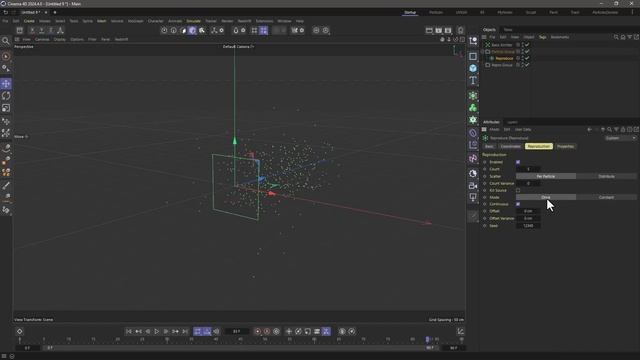
Task: Go to start of animation button
Action: (x=129, y=331)
